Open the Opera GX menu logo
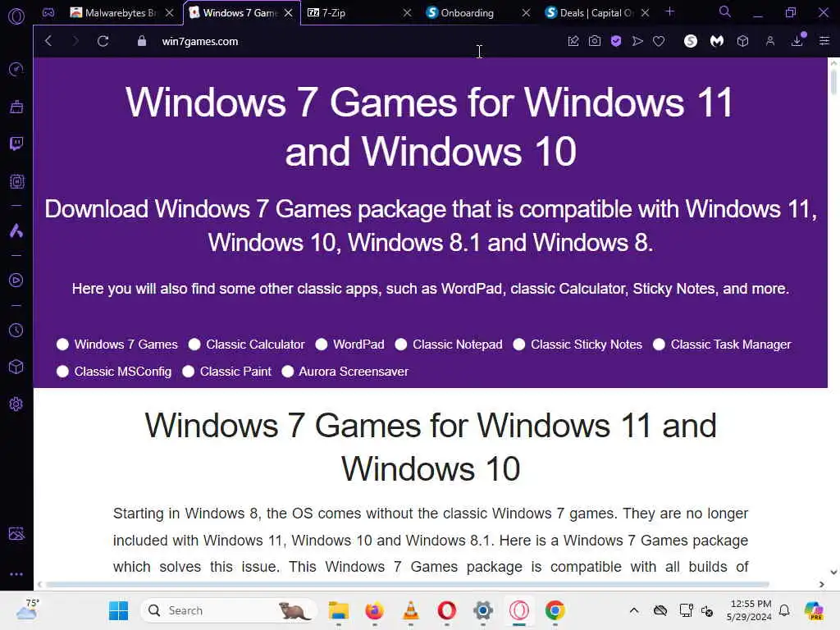The image size is (840, 630). coord(16,16)
